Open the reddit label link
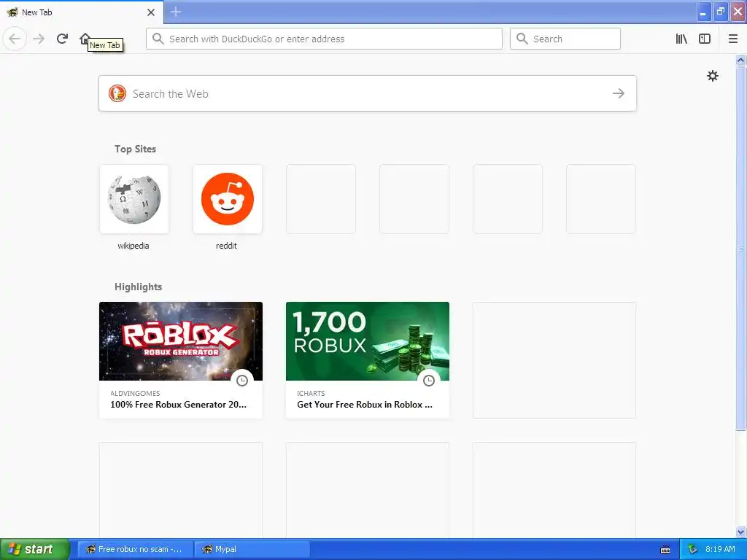Image resolution: width=747 pixels, height=560 pixels. [226, 246]
